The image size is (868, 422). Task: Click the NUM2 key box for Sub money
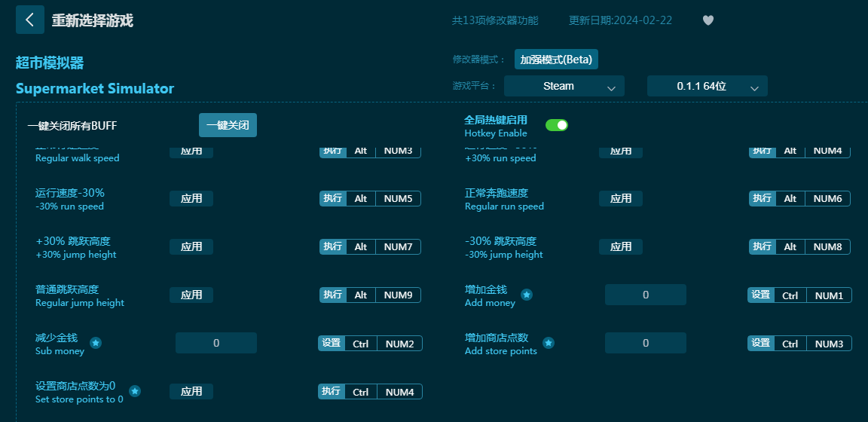399,344
